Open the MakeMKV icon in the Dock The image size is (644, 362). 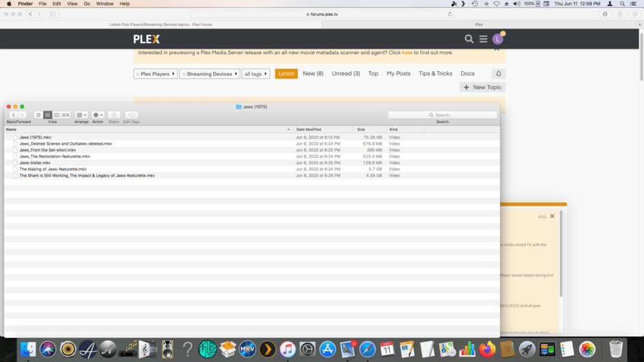tap(247, 349)
